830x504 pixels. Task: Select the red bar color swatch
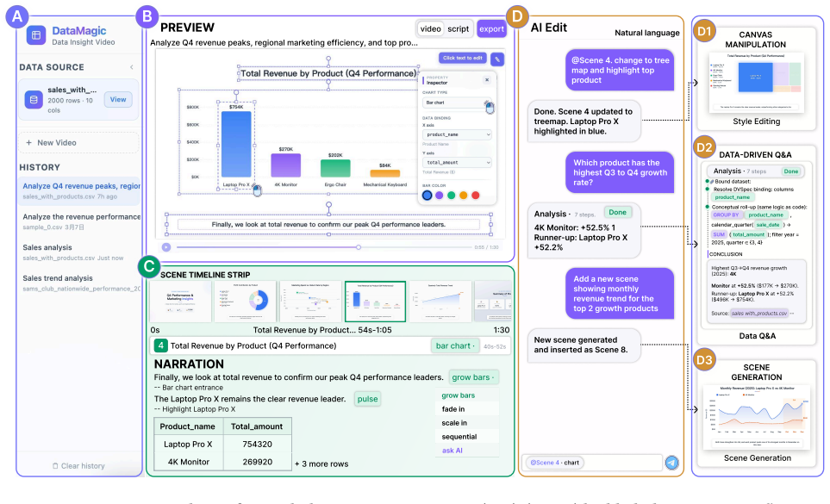[x=476, y=196]
